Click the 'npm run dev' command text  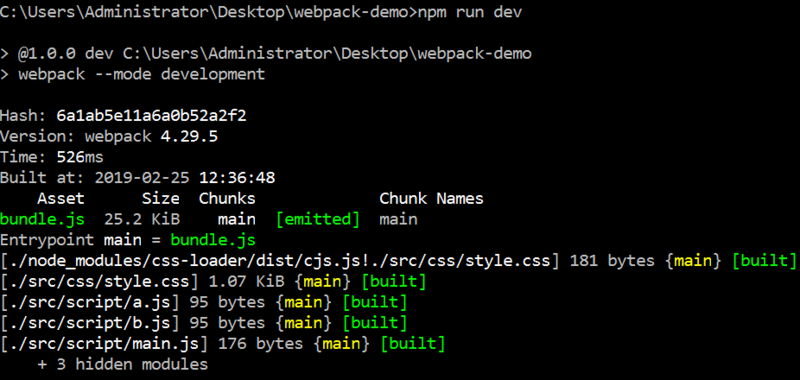(469, 12)
